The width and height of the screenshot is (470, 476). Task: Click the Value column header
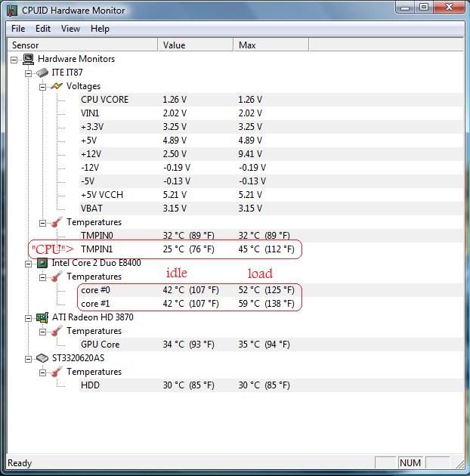click(x=195, y=45)
